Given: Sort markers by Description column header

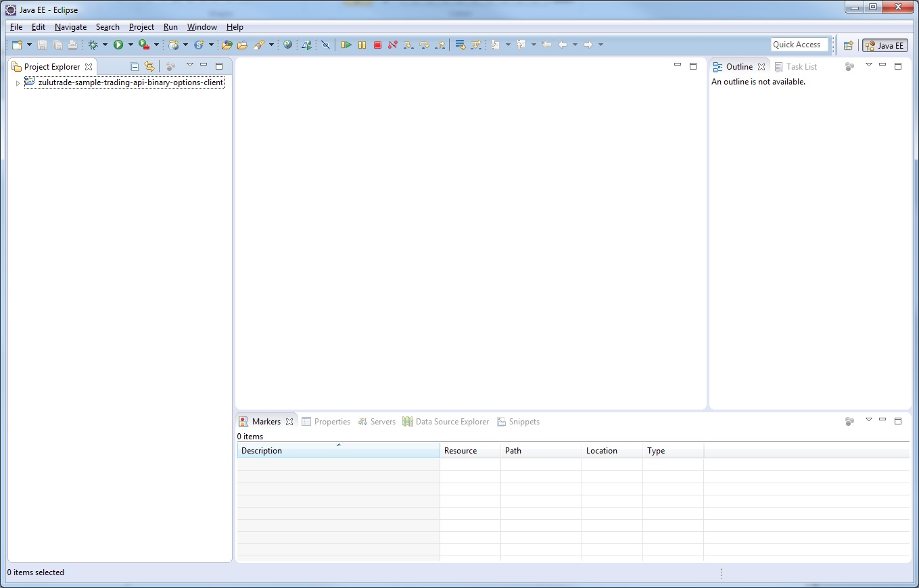Looking at the screenshot, I should point(338,451).
